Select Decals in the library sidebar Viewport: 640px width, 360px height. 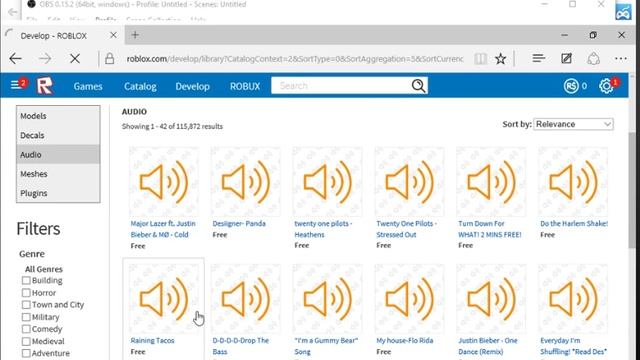click(x=58, y=135)
